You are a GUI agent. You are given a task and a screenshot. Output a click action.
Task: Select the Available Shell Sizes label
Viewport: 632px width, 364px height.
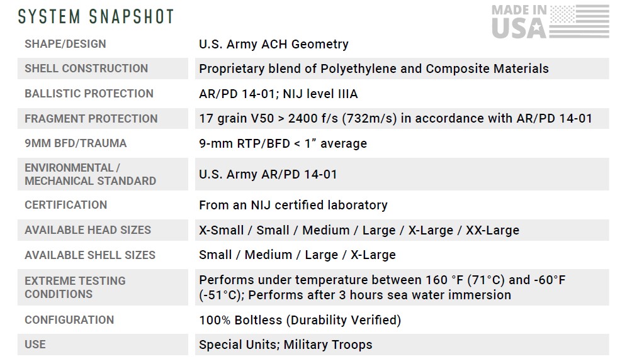point(90,255)
